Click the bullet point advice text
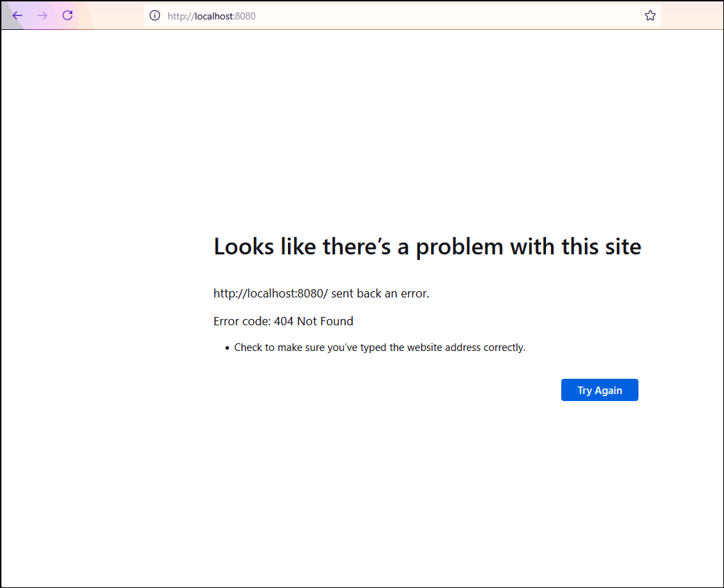724x588 pixels. click(x=380, y=348)
